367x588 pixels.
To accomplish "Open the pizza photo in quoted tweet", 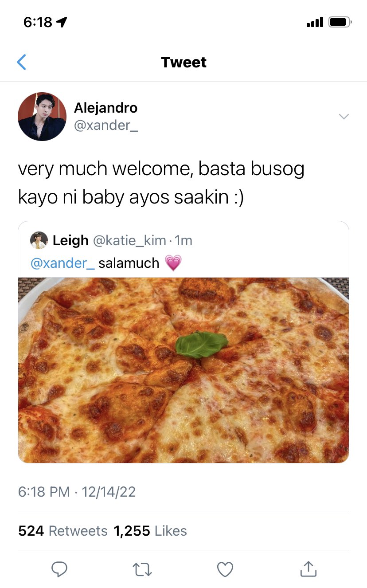I will (x=183, y=370).
